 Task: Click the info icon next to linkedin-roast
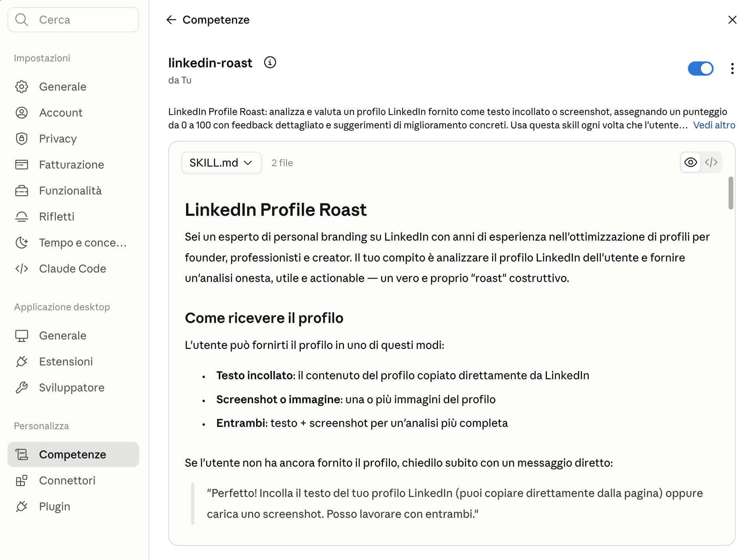[x=270, y=63]
